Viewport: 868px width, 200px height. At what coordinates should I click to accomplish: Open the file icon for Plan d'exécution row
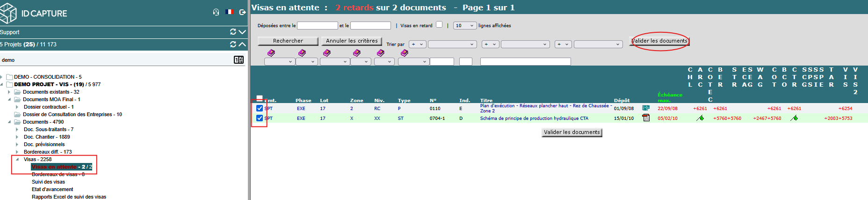click(646, 108)
